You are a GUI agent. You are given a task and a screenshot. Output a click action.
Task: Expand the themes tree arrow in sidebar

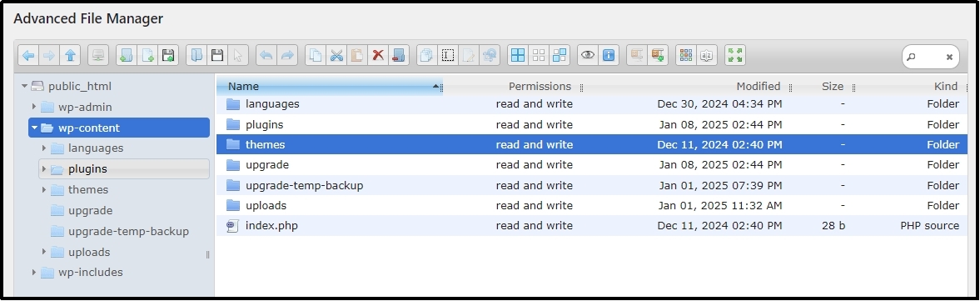44,189
